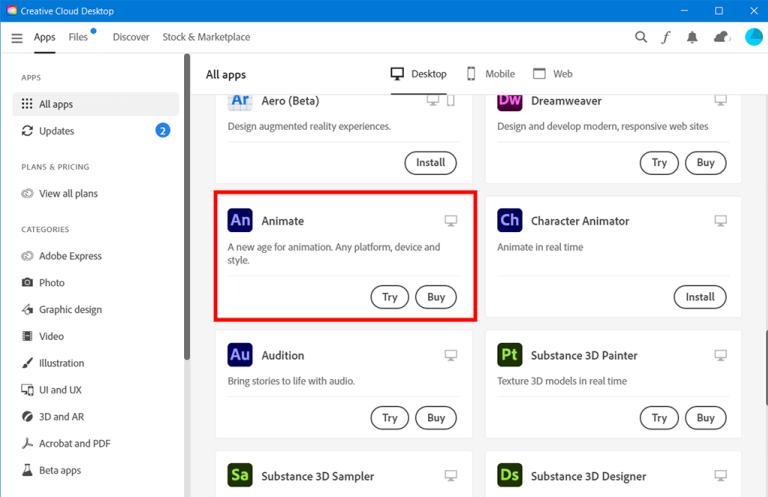This screenshot has height=497, width=768.
Task: Switch to the Files tab
Action: (78, 37)
